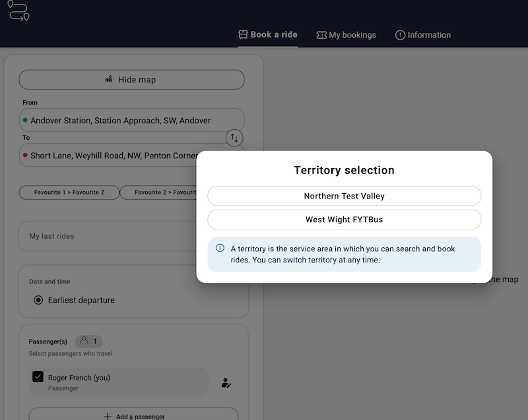
Task: Choose the Northern Test Valley territory
Action: (344, 196)
